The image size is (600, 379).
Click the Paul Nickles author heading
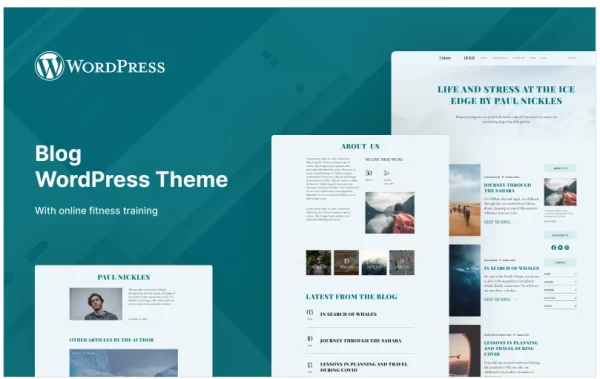(x=124, y=277)
